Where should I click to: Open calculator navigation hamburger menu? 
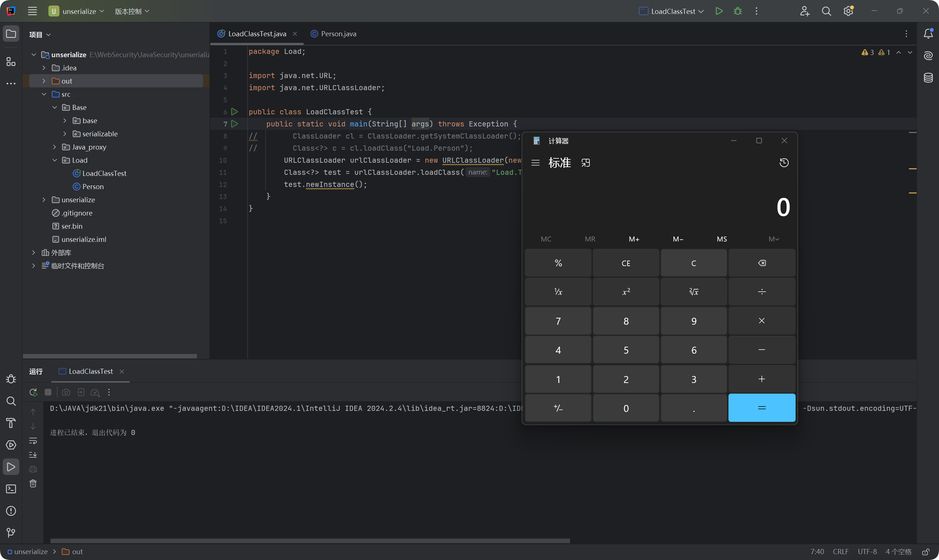click(x=536, y=163)
